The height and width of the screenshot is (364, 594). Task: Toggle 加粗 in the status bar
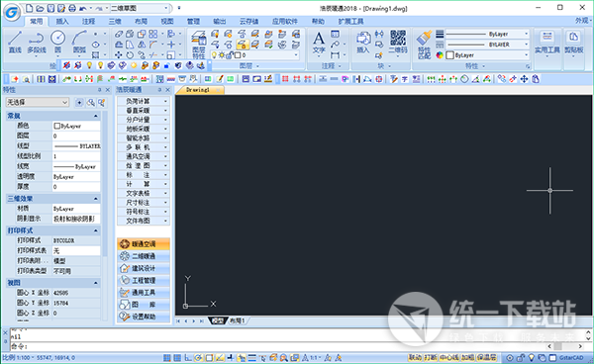467,357
